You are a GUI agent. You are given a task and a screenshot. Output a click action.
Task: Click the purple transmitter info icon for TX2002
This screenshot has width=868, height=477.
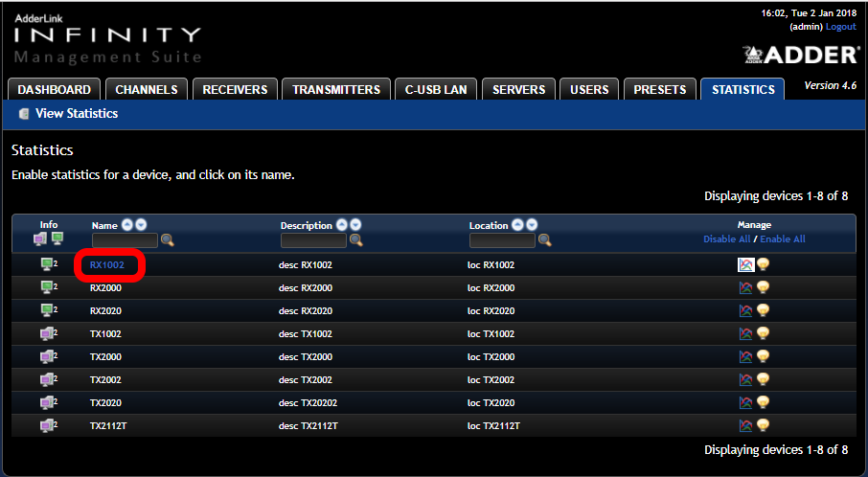point(49,379)
